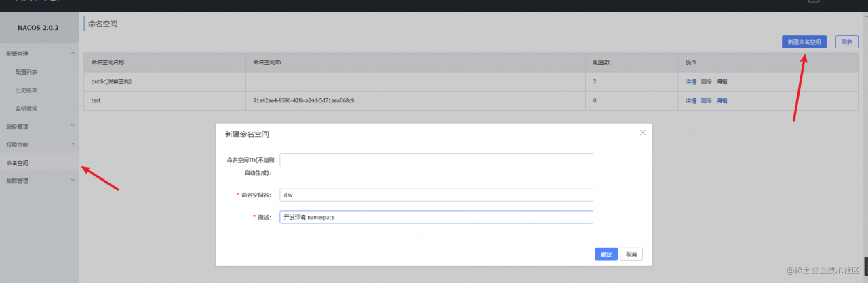Confirm the dialog with 确定
Viewport: 868px width, 283px height.
pyautogui.click(x=606, y=254)
